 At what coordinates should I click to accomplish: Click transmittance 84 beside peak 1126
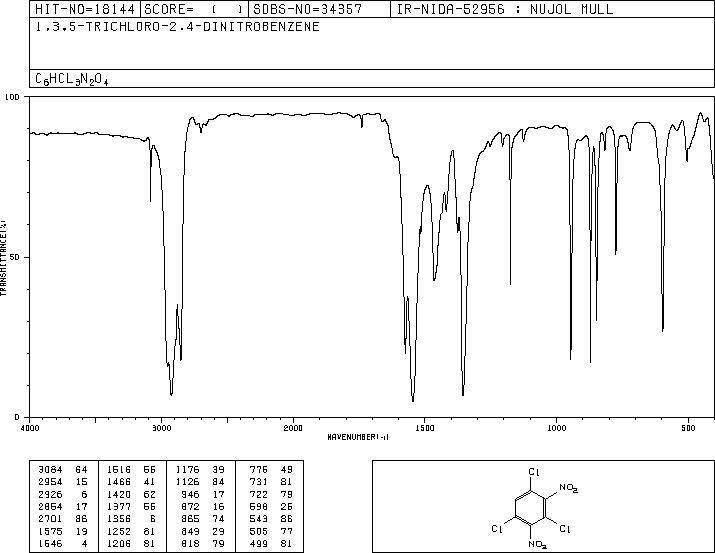point(218,482)
